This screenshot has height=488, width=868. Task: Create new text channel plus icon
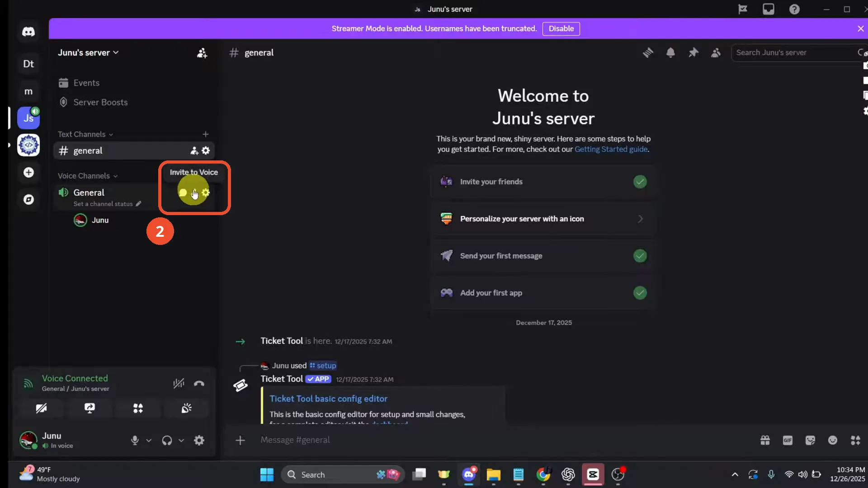206,134
